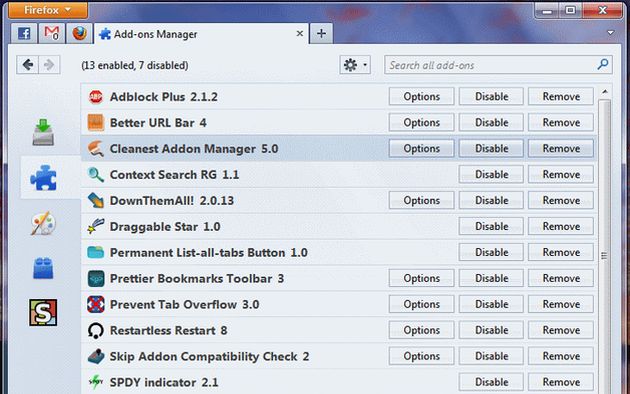Screen dimensions: 630x394
Task: Click the Restartless Restart icon
Action: coord(96,331)
